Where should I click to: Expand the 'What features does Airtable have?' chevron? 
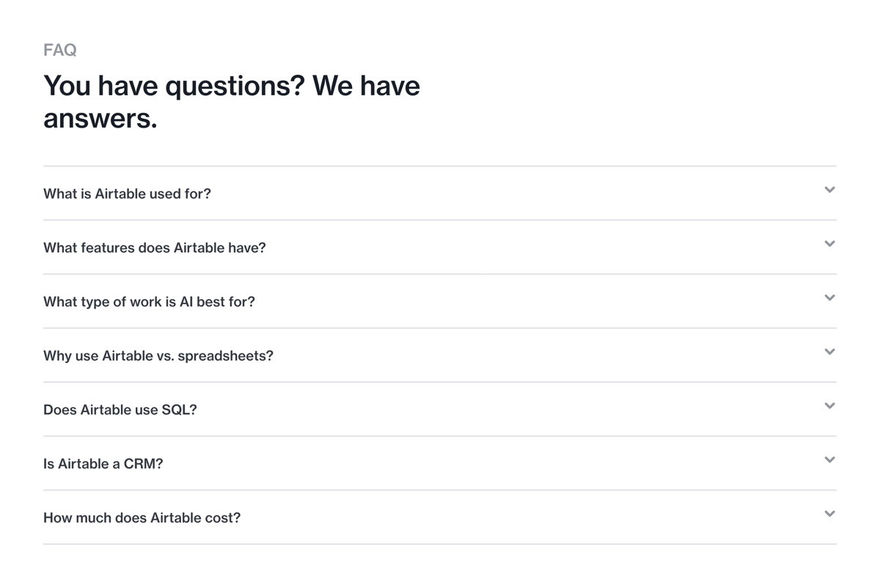(x=829, y=243)
